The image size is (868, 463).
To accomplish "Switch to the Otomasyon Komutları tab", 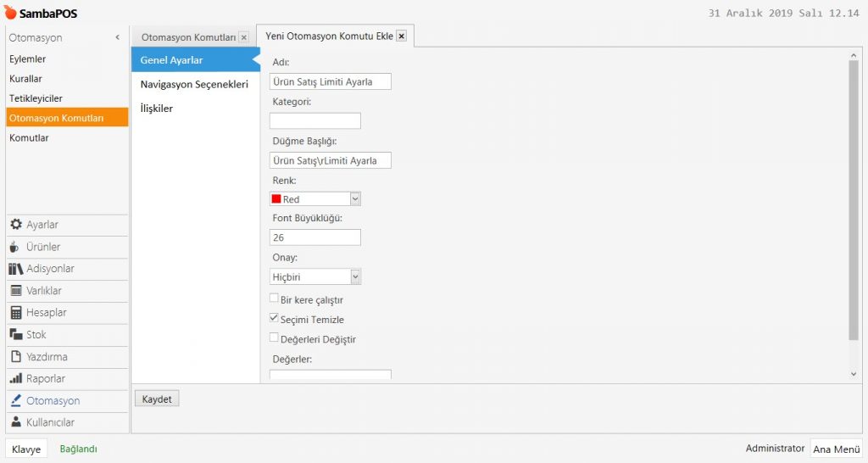I will pyautogui.click(x=188, y=37).
